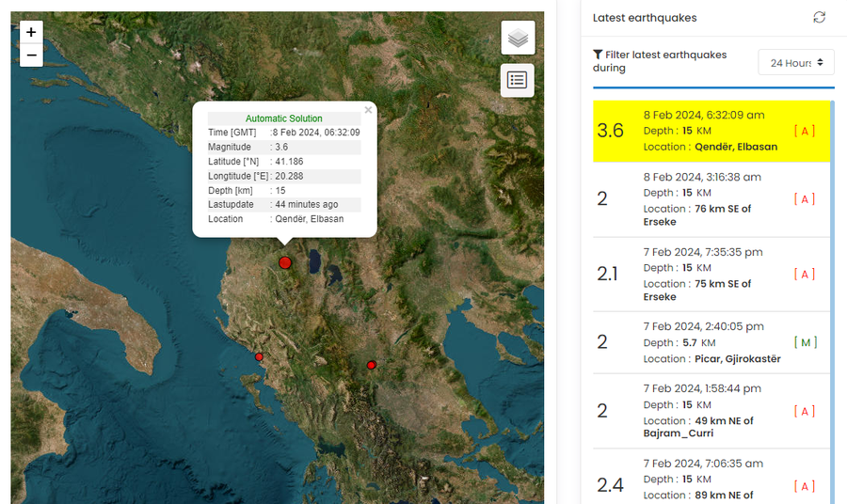Open the 24 Hours time filter dropdown
This screenshot has width=847, height=504.
(796, 63)
